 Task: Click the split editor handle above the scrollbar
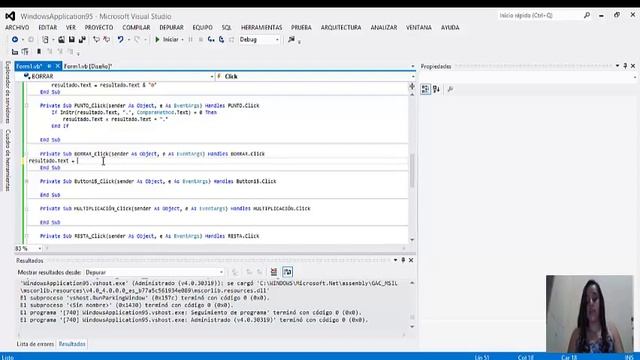coord(412,86)
